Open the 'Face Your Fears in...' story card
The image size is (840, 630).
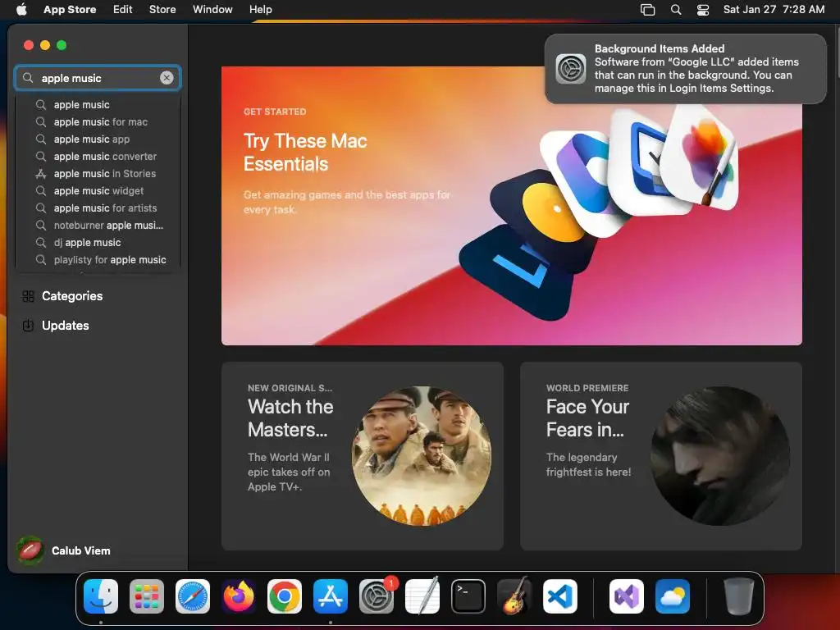(661, 456)
